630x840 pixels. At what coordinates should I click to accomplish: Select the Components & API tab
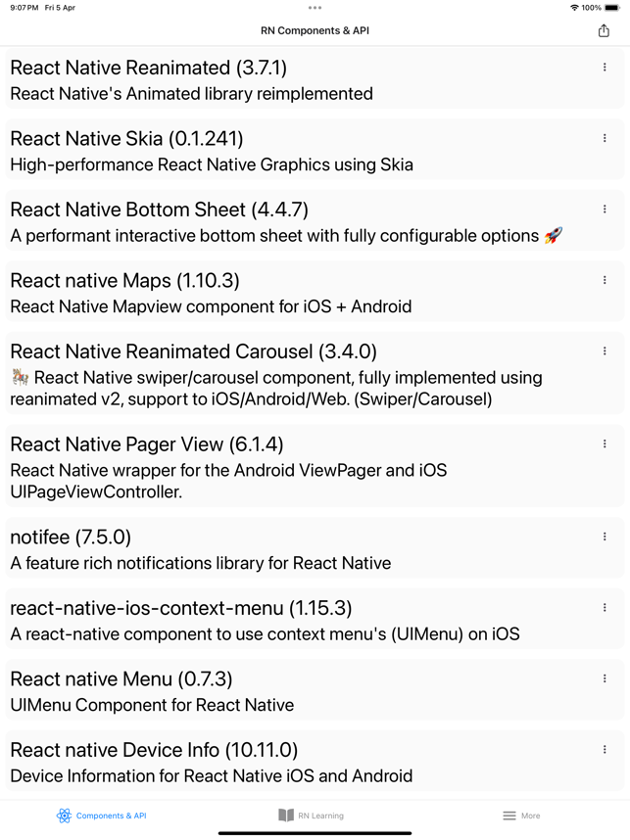101,816
